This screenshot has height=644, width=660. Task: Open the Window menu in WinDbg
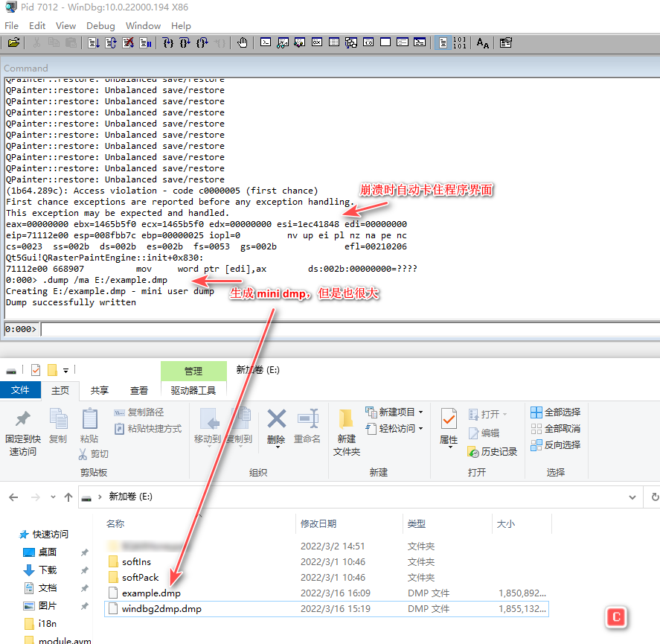(143, 26)
